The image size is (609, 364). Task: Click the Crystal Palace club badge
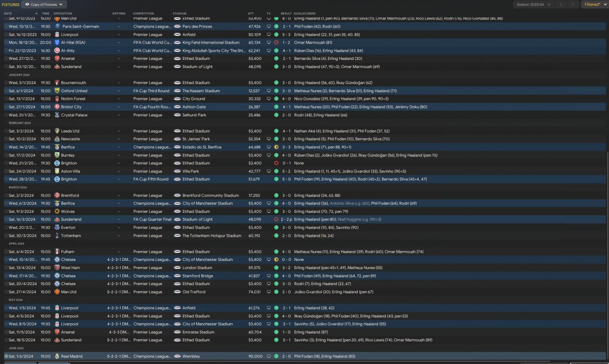[57, 115]
